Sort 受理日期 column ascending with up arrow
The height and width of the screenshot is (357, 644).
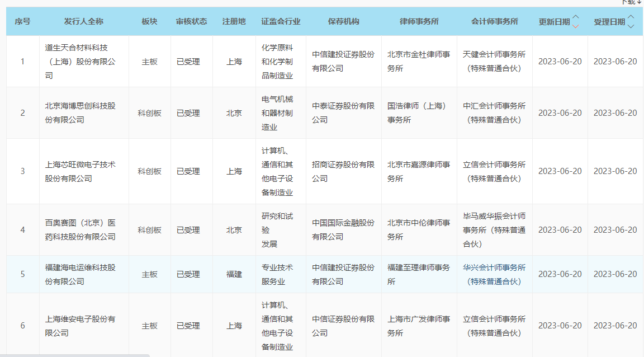click(x=631, y=17)
